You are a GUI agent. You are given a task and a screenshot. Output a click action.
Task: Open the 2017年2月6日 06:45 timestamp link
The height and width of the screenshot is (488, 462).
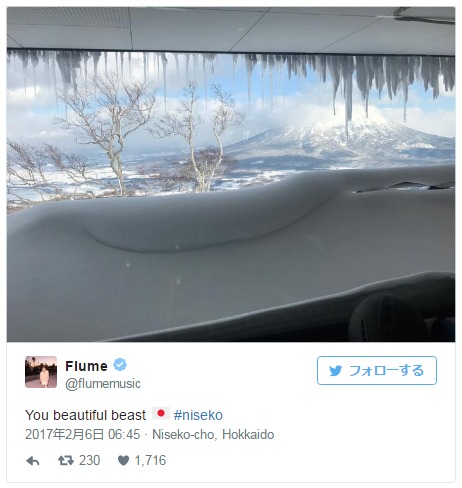click(x=83, y=434)
